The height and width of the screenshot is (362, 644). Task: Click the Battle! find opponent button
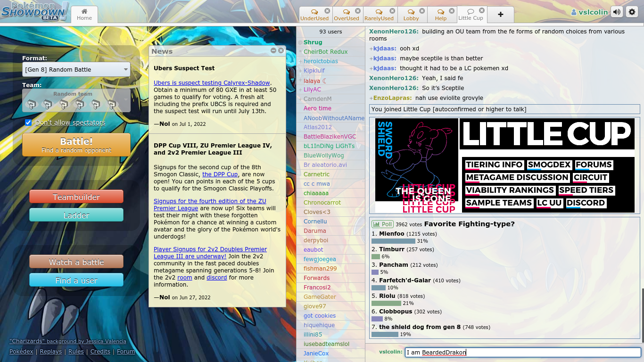pyautogui.click(x=76, y=145)
